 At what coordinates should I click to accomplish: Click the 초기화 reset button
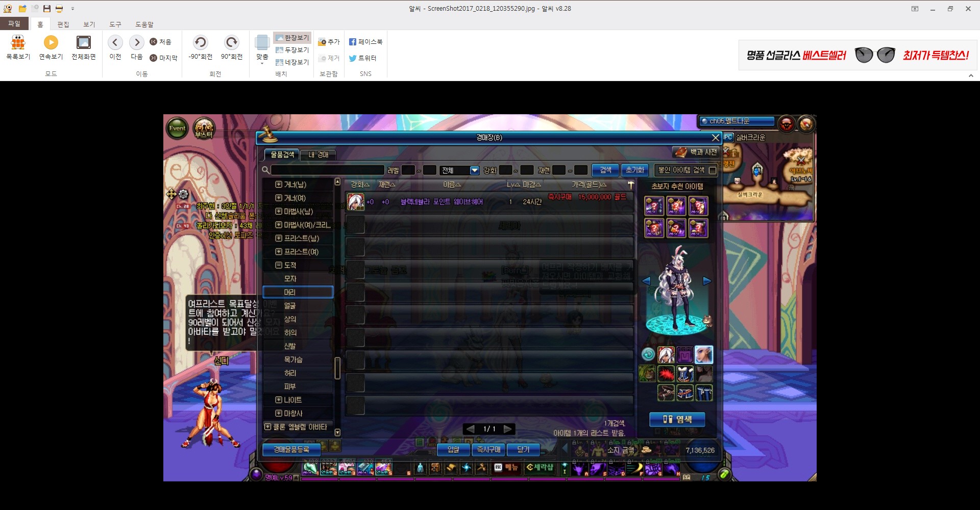[x=635, y=170]
